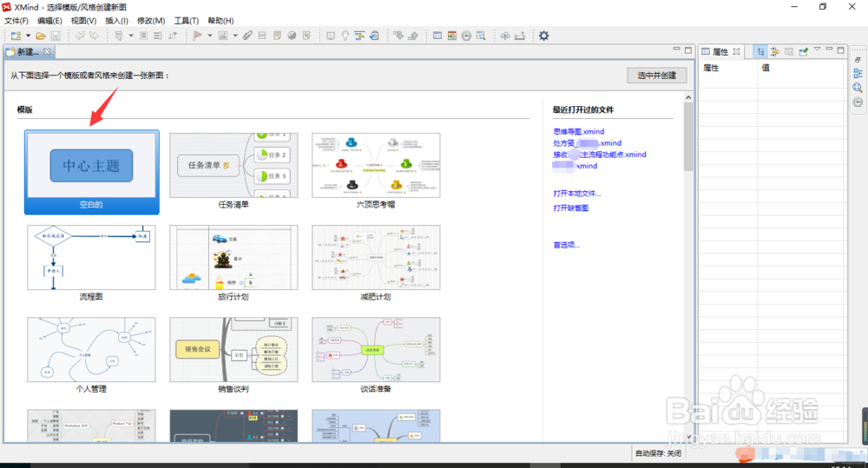Click the Marker flag toolbar icon
Image resolution: width=868 pixels, height=468 pixels.
tap(198, 36)
